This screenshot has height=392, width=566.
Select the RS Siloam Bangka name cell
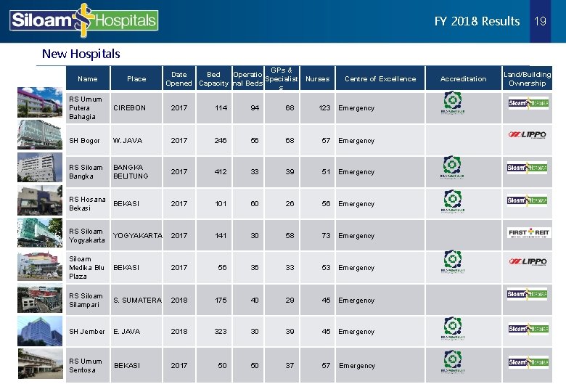point(88,172)
